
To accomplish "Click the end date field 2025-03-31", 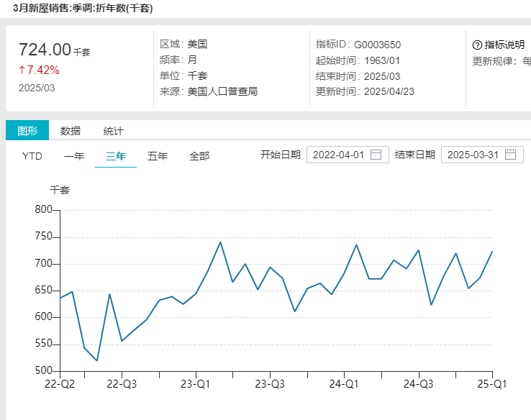I will 482,155.
